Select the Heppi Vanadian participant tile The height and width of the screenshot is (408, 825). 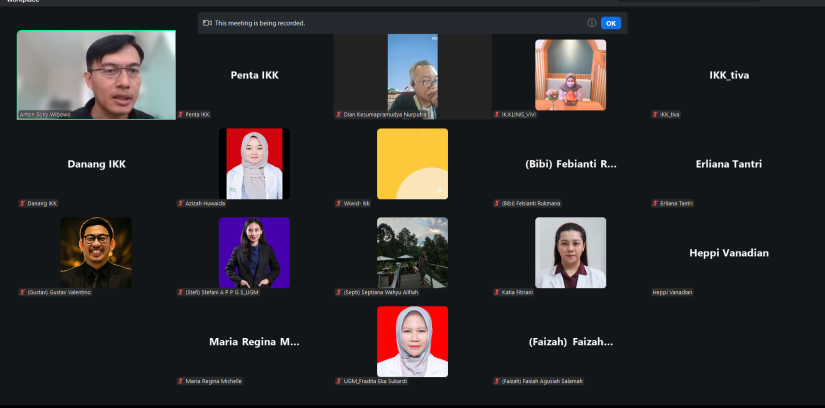click(729, 253)
